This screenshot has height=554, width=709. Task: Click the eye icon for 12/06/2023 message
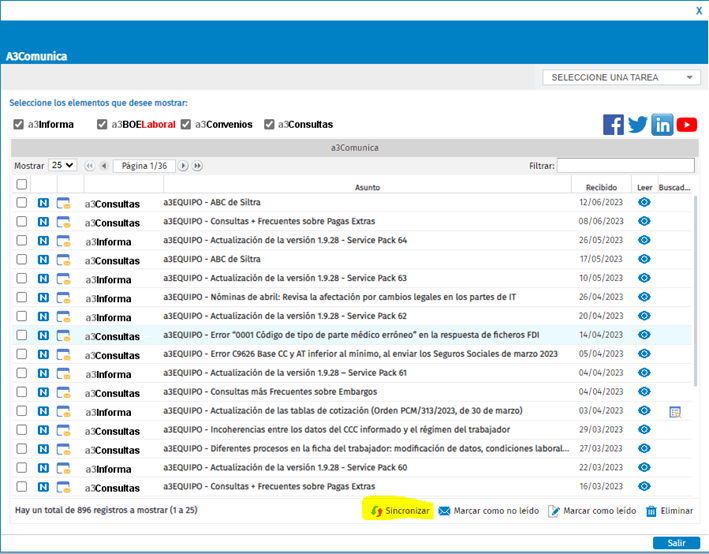coord(644,202)
